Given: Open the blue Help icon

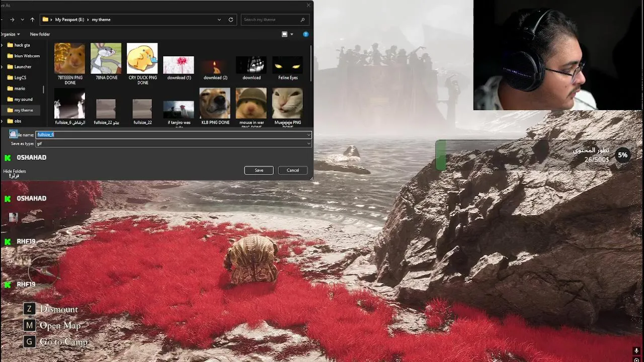Looking at the screenshot, I should click(305, 34).
